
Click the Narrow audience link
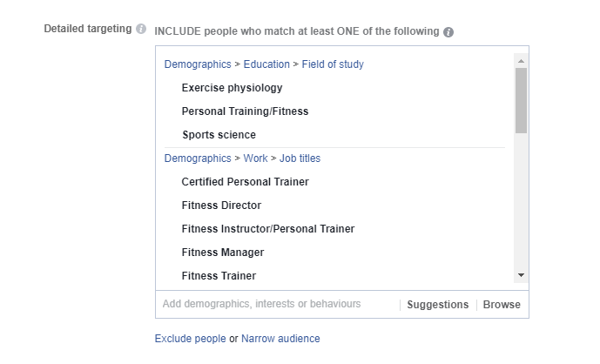[x=280, y=339]
